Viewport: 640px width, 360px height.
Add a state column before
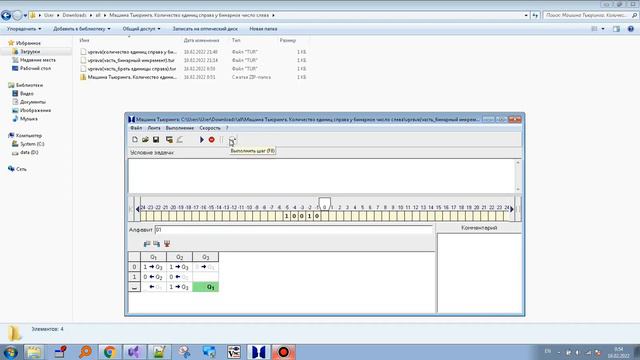(x=147, y=244)
